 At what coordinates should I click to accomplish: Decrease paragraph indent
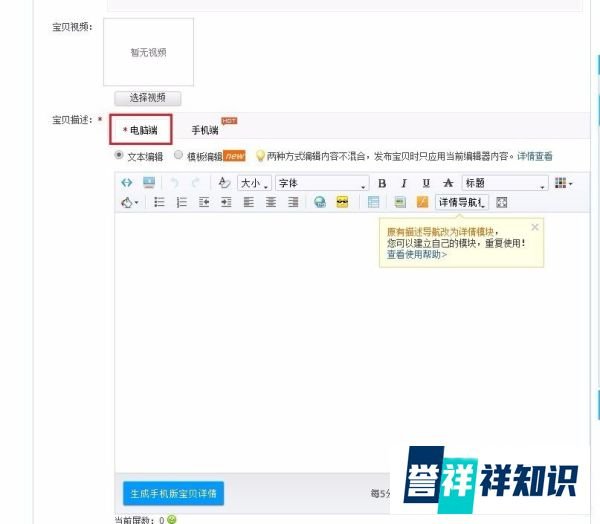204,202
